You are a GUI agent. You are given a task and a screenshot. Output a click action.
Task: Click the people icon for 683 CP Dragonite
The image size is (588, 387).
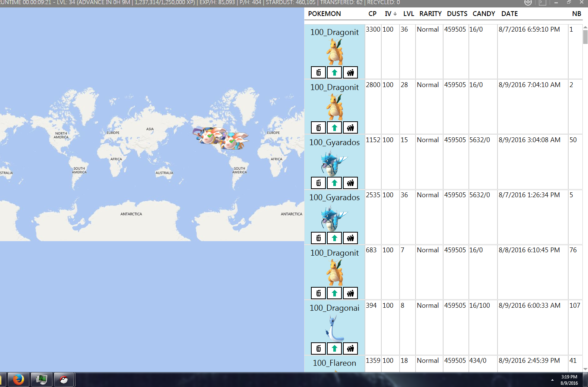click(350, 293)
